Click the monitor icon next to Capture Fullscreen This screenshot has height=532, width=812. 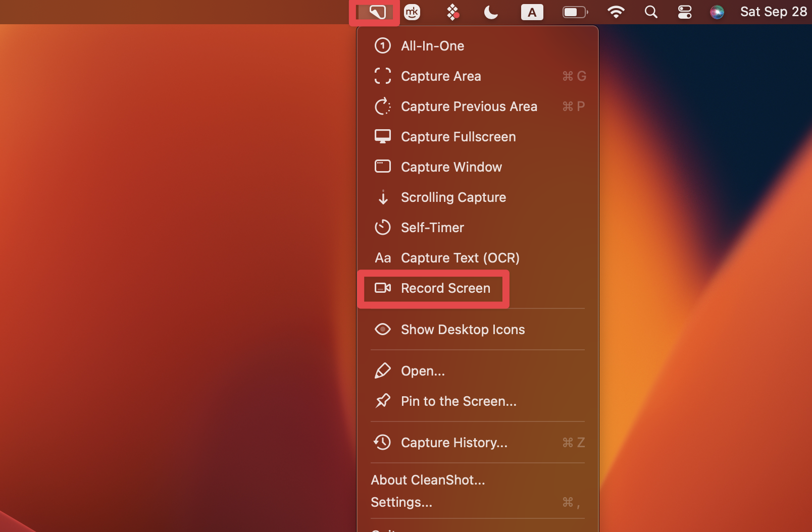coord(383,136)
